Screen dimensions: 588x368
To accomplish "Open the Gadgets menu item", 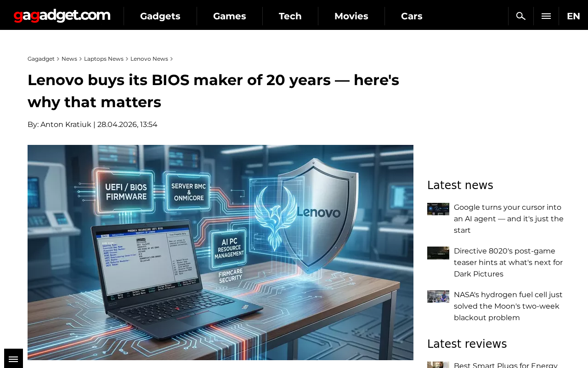I will pyautogui.click(x=160, y=16).
